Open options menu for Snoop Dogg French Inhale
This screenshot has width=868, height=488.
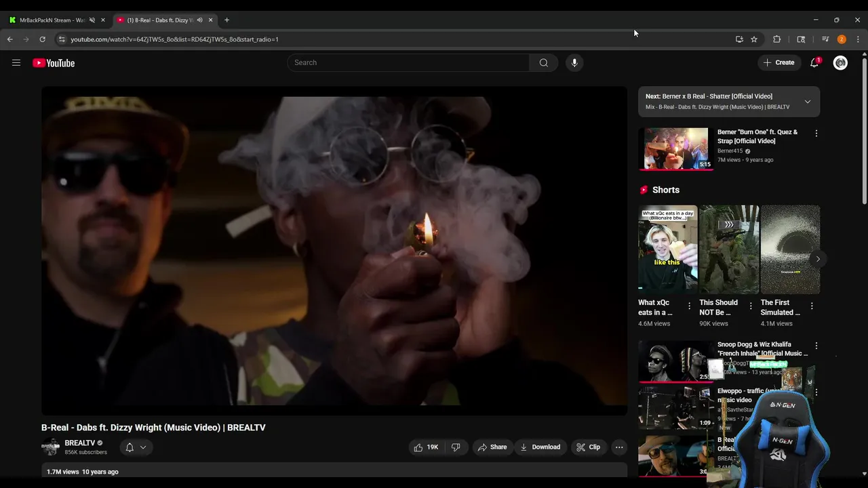click(816, 346)
